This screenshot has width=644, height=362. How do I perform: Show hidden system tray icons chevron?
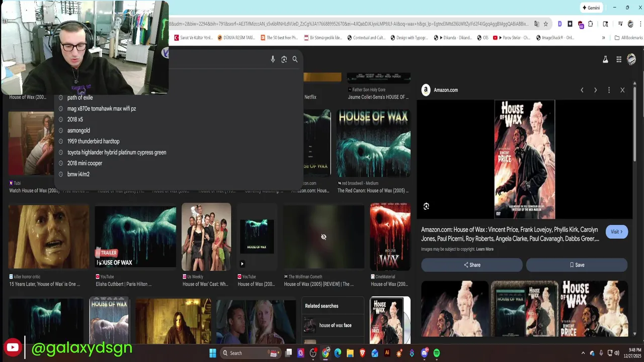click(583, 353)
